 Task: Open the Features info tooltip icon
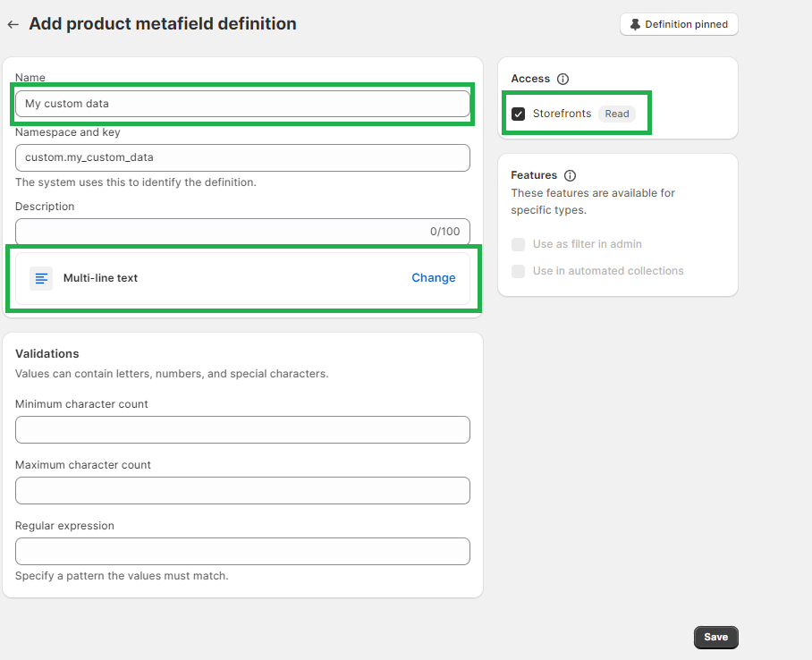[x=571, y=175]
